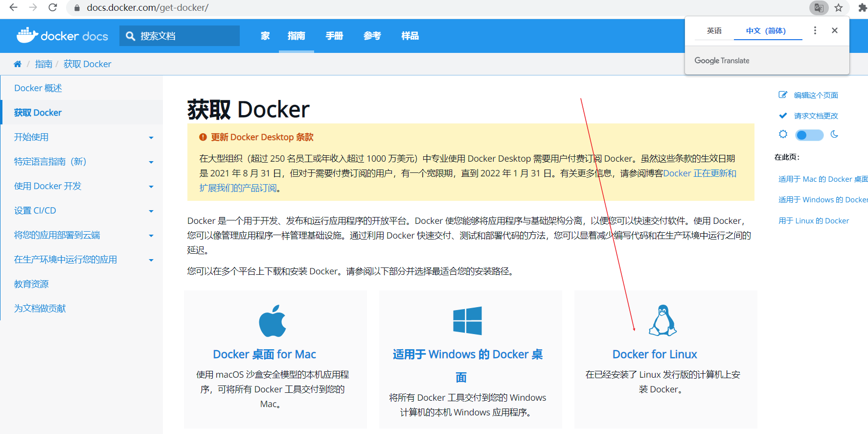Expand the 开始使用 sidebar section
The height and width of the screenshot is (434, 868).
(151, 138)
